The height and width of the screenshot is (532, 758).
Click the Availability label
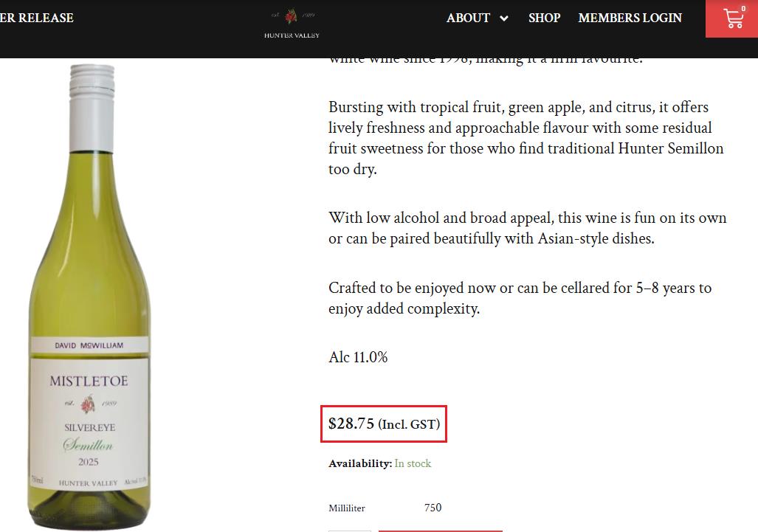point(360,463)
